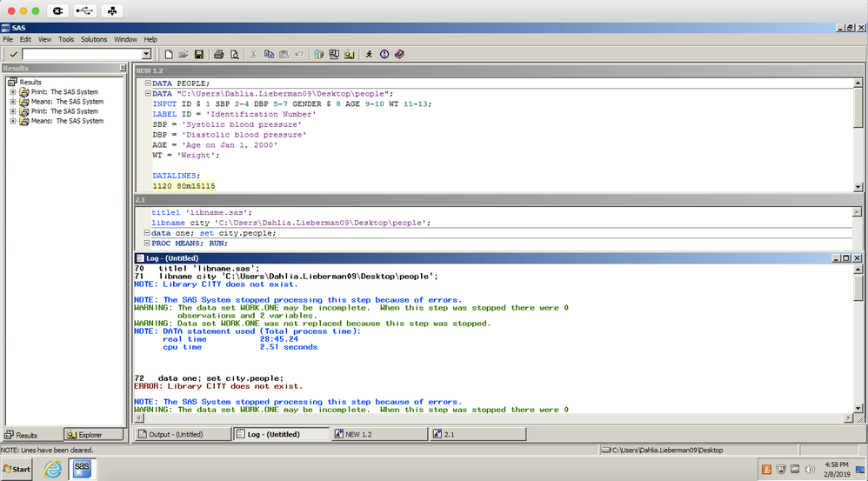Open the Windows Start button

point(17,469)
